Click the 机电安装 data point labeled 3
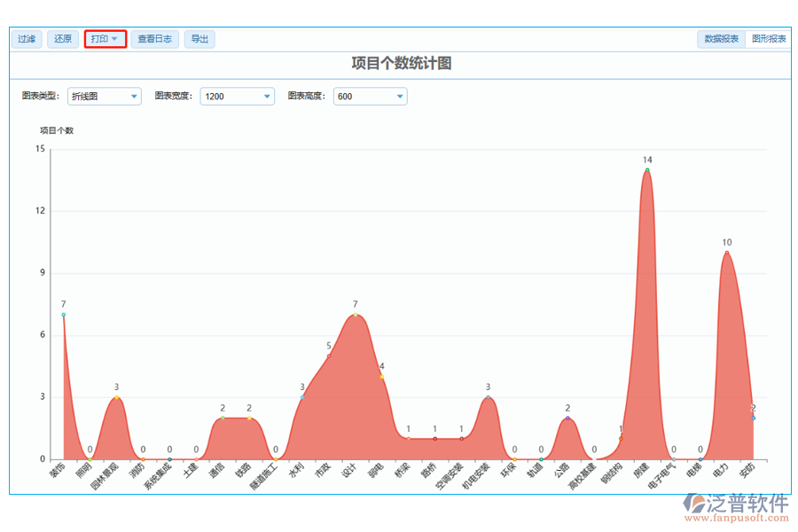This screenshot has width=798, height=532. point(488,397)
